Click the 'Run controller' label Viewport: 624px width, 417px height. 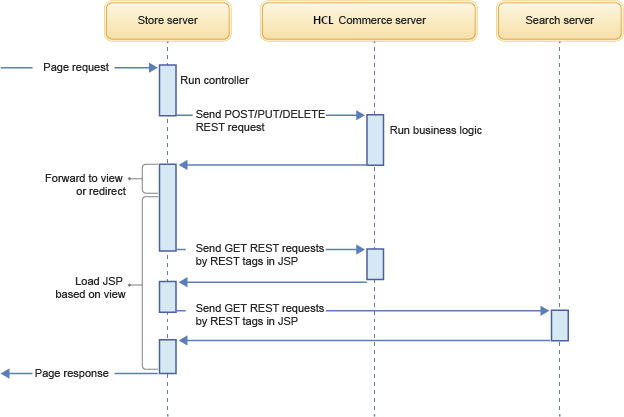coord(214,80)
